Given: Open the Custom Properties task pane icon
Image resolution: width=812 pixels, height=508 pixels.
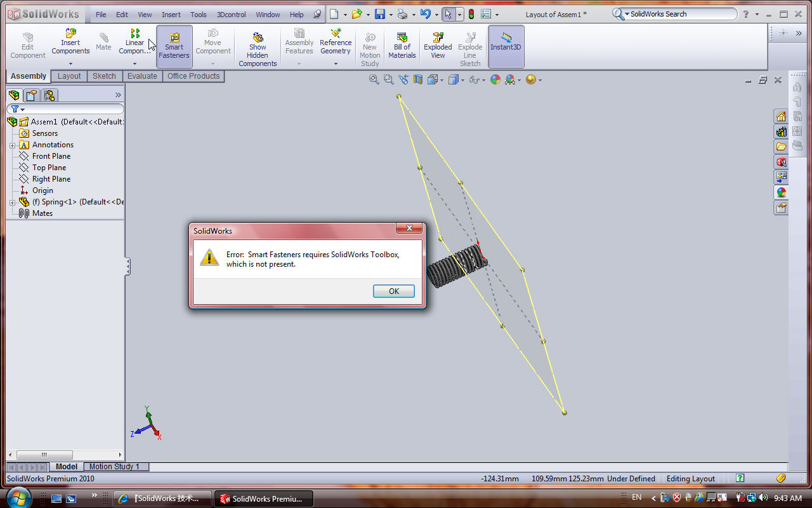Looking at the screenshot, I should coord(781,208).
